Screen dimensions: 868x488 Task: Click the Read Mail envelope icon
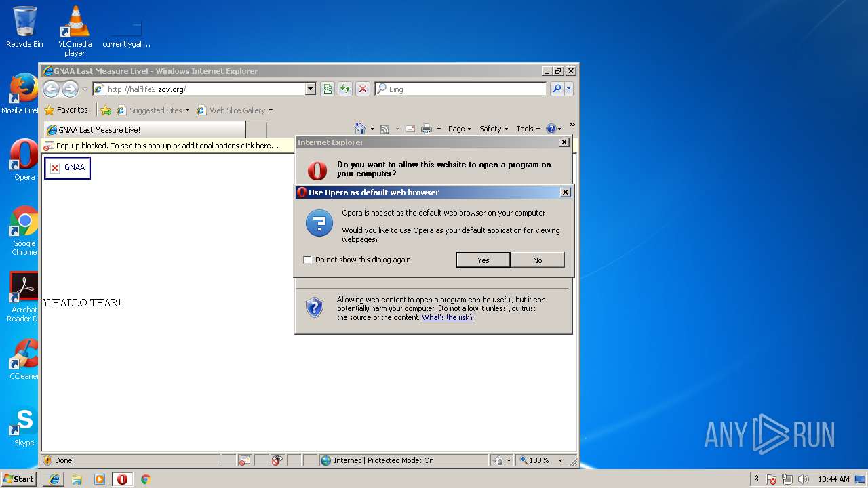coord(410,129)
